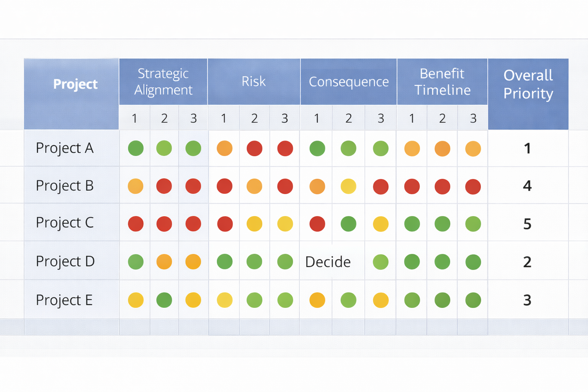Click Project A's Benefit Timeline 3 orange dot
The height and width of the screenshot is (392, 588).
(473, 149)
